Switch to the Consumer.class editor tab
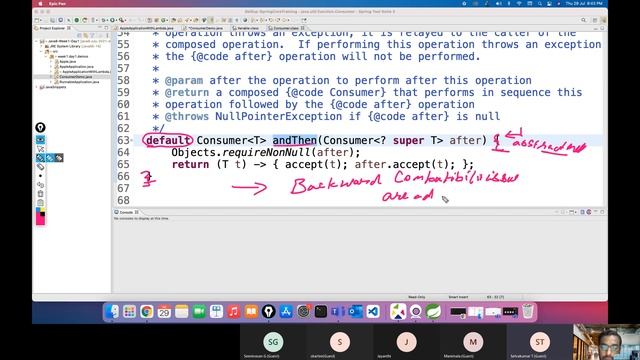Screen dimensions: 640x360 tap(286, 28)
